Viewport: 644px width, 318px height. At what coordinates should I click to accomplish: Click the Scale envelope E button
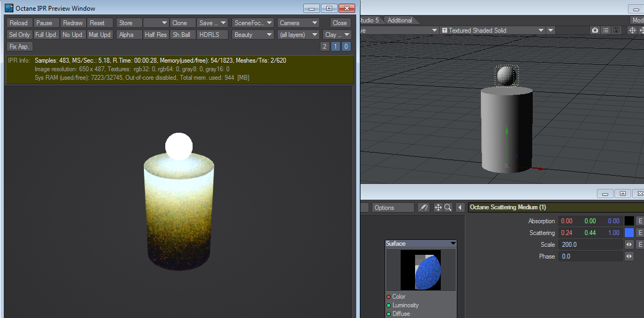(640, 245)
